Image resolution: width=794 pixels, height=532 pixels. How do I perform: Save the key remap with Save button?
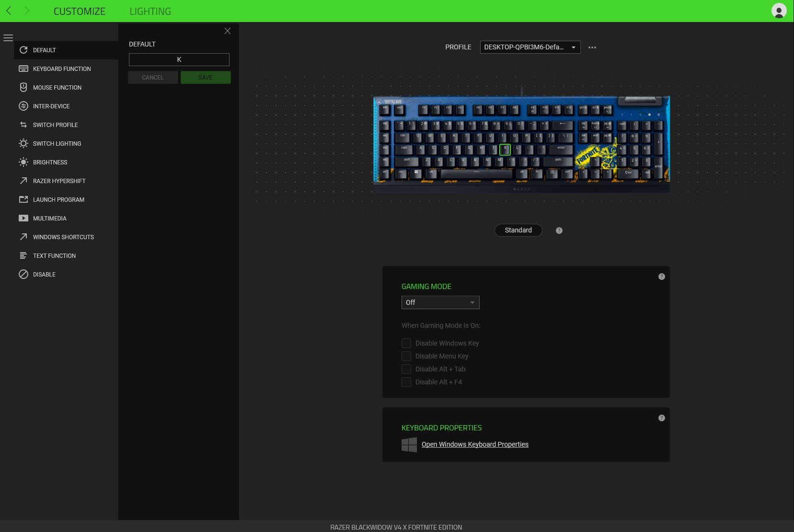point(205,77)
